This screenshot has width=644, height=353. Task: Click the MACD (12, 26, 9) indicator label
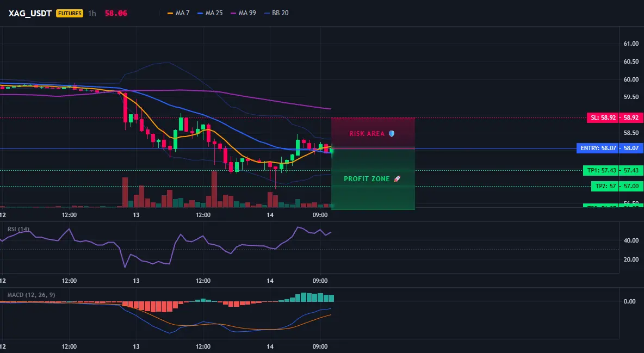click(x=31, y=295)
